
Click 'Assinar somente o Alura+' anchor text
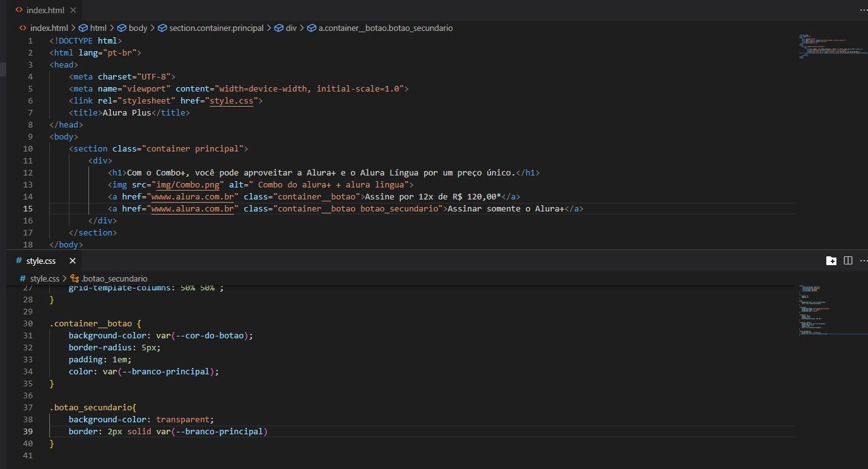506,209
